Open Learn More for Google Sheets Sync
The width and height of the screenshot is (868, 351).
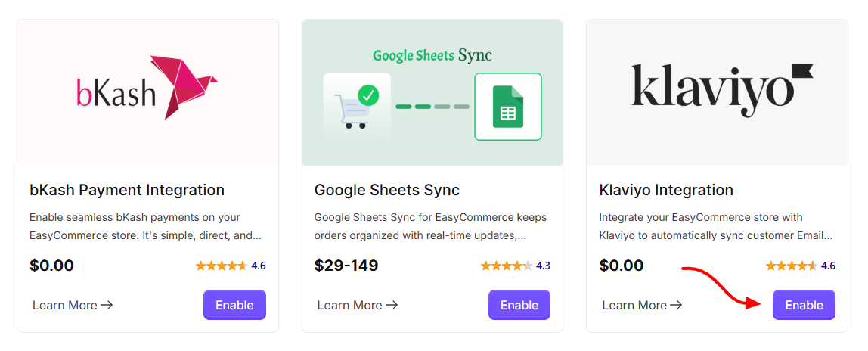tap(358, 305)
